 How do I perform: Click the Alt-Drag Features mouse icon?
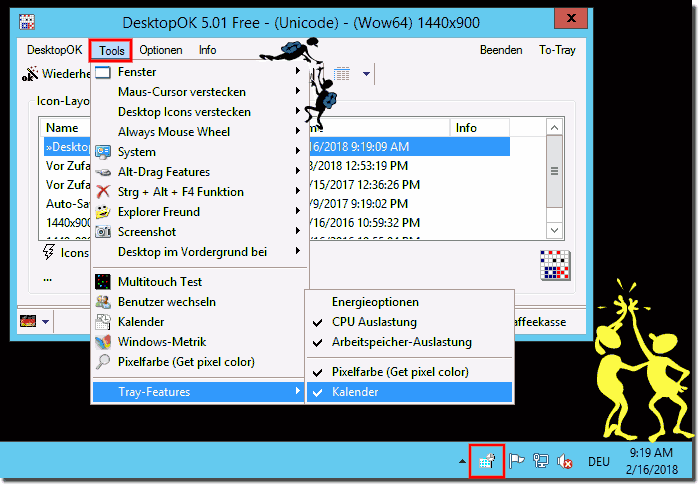coord(103,172)
